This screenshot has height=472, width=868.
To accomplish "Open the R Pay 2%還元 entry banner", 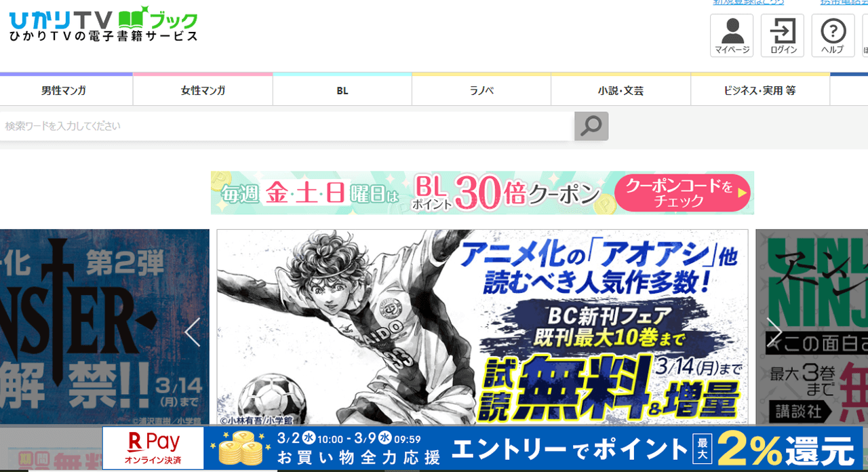I will [x=482, y=448].
